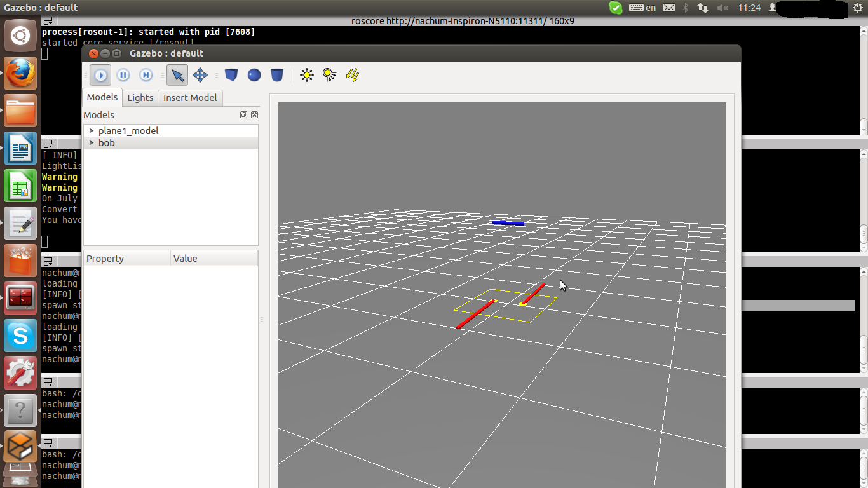Insert a sphere shape

(254, 75)
